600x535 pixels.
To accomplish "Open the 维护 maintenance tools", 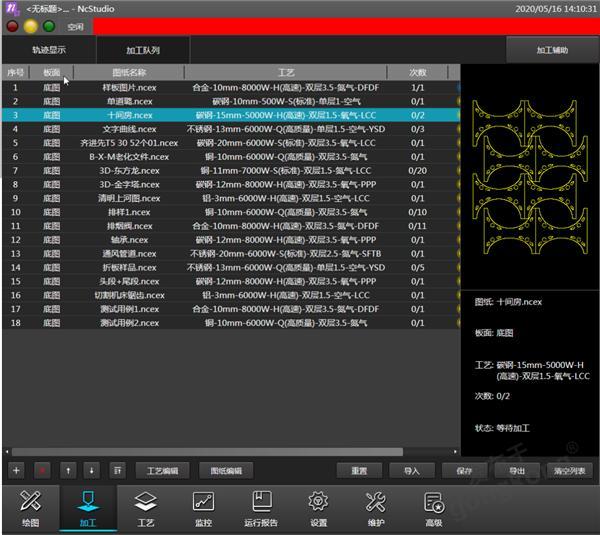I will (x=376, y=508).
